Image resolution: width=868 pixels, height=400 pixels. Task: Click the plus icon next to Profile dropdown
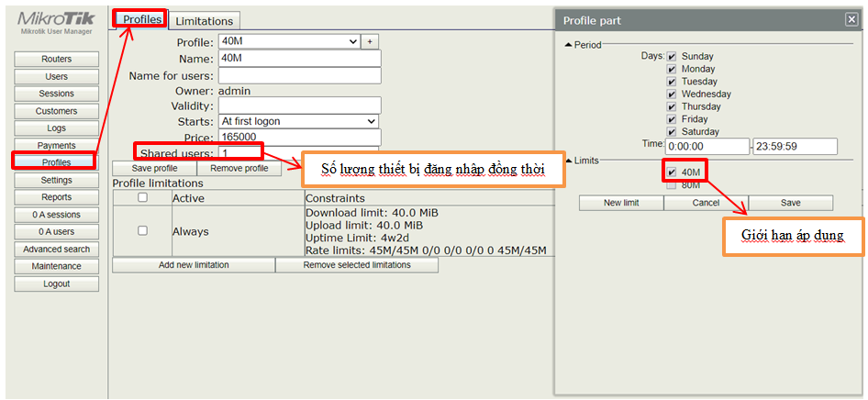coord(371,41)
